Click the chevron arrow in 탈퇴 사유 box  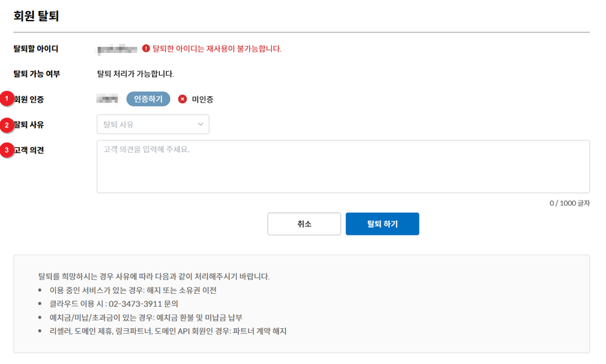(x=200, y=125)
